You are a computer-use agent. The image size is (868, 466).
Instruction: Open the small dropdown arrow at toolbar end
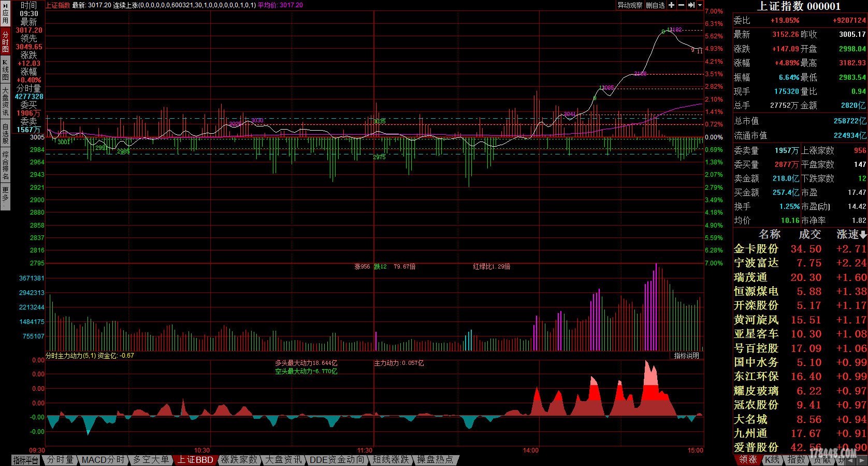[700, 5]
